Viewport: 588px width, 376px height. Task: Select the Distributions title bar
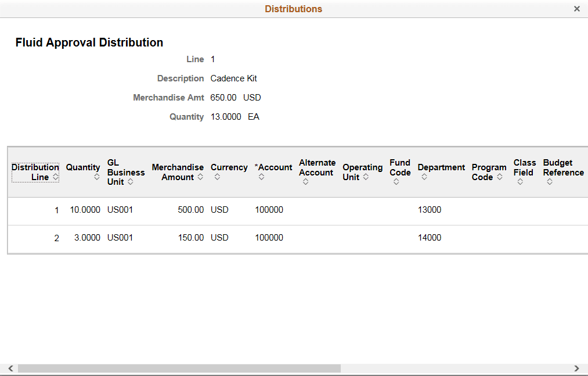[x=293, y=9]
